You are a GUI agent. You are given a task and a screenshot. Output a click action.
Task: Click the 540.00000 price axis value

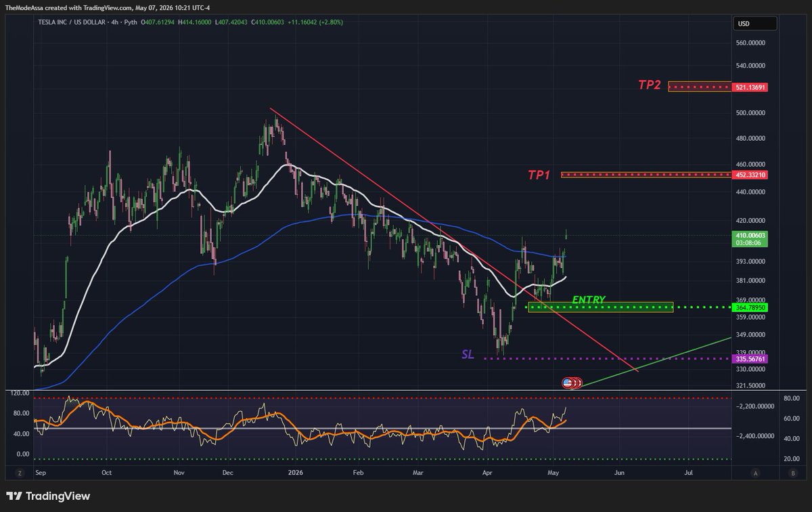751,66
